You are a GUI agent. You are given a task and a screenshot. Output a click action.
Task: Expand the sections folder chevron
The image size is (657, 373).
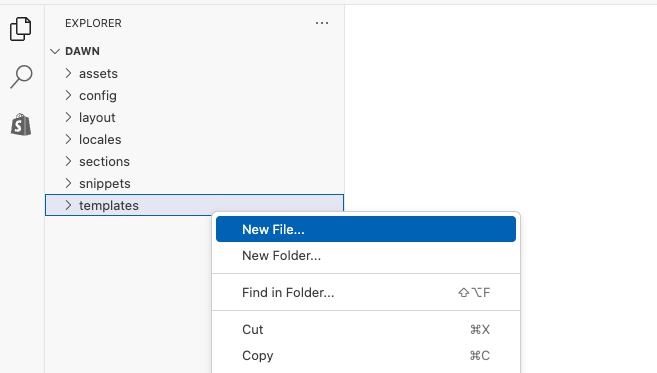pyautogui.click(x=69, y=161)
